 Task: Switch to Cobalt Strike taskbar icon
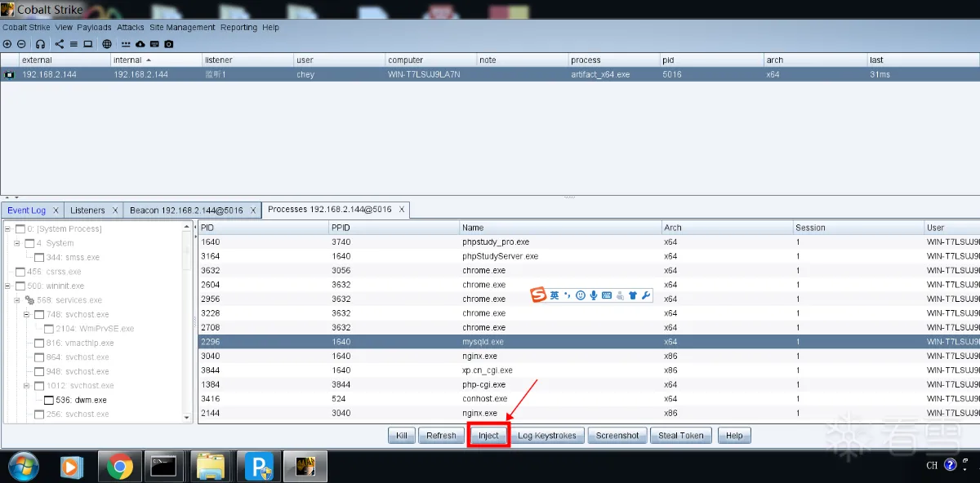(x=306, y=467)
